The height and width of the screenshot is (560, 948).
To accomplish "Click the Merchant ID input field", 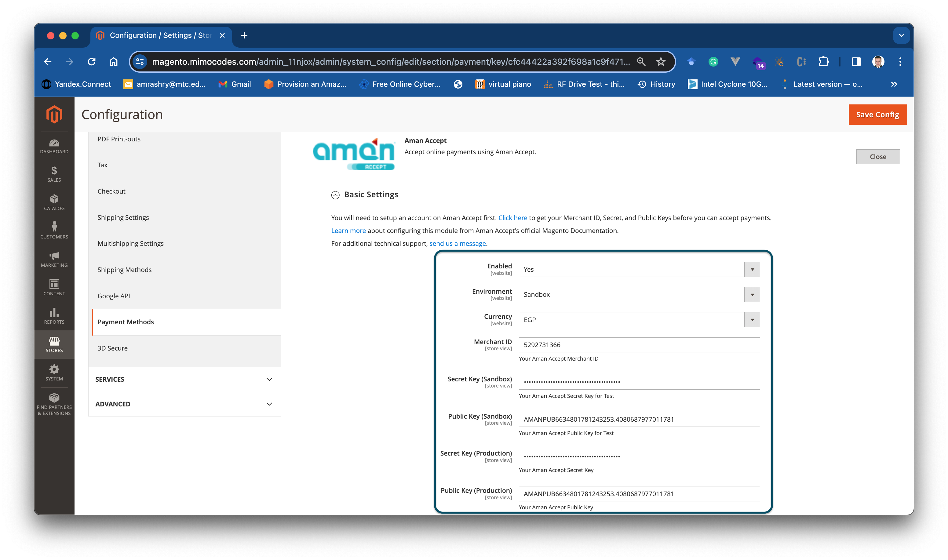I will [x=639, y=345].
